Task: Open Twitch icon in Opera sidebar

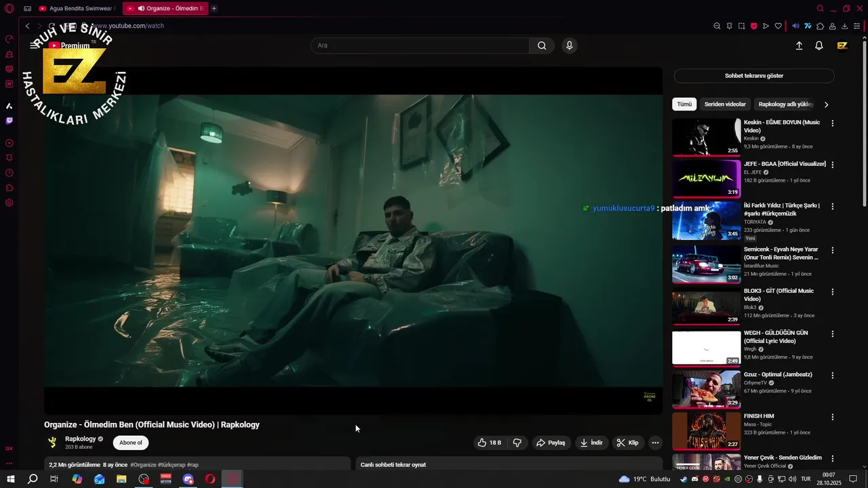Action: (9, 121)
